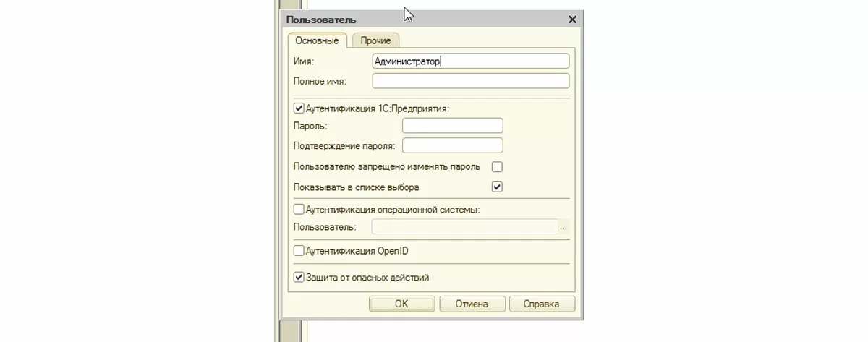
Task: Enable Пользователю запрещено изменять пароль checkbox
Action: (497, 167)
